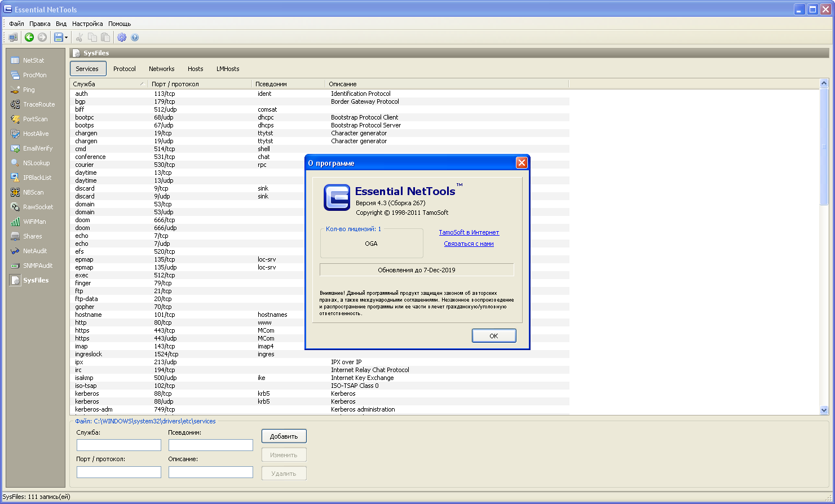Viewport: 835px width, 504px height.
Task: Close the О программе dialog
Action: pyautogui.click(x=522, y=163)
